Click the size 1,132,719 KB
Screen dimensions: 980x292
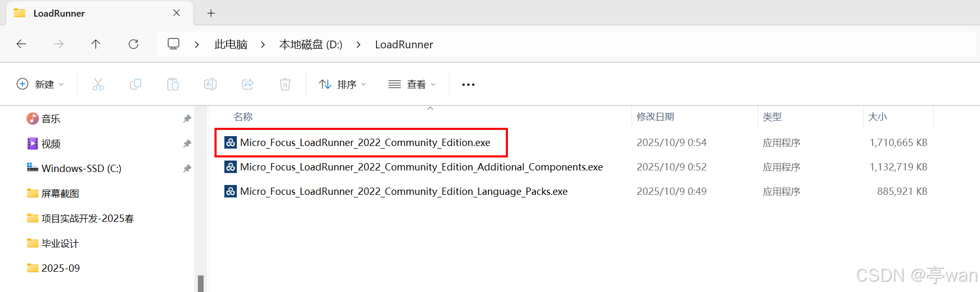click(x=898, y=167)
